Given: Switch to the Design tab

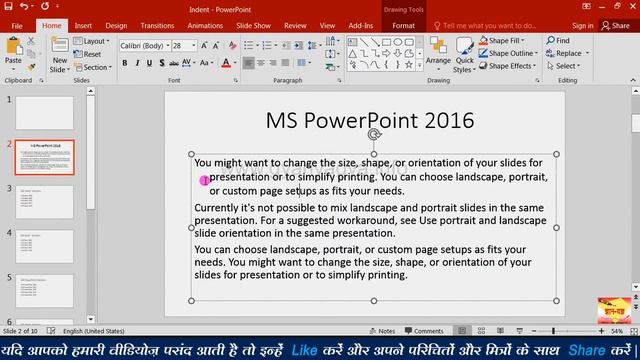Looking at the screenshot, I should (x=116, y=25).
